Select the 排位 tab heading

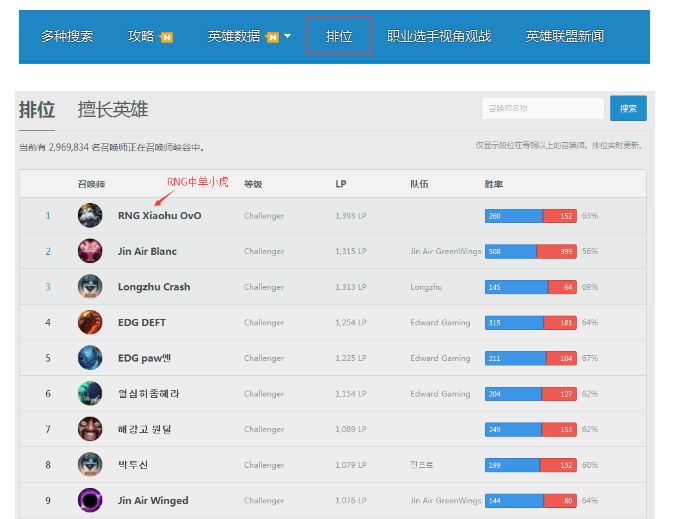(x=37, y=110)
